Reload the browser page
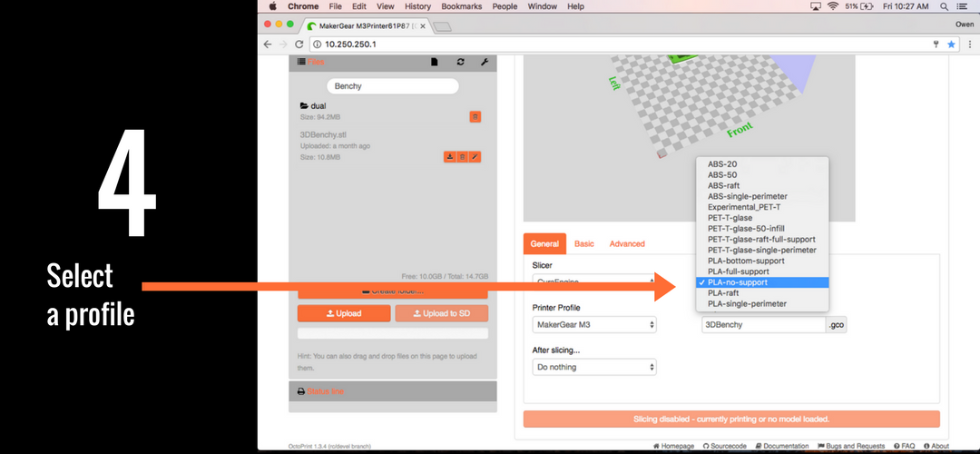Viewport: 980px width, 454px height. pyautogui.click(x=298, y=44)
